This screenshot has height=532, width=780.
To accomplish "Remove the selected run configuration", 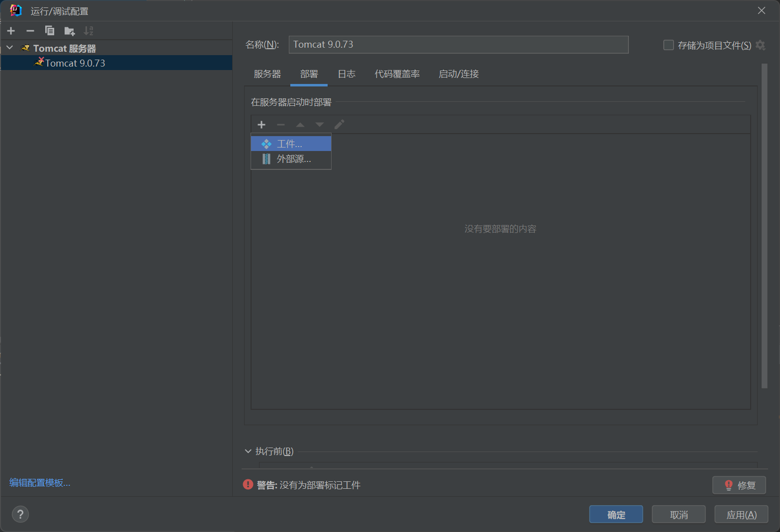I will coord(30,31).
